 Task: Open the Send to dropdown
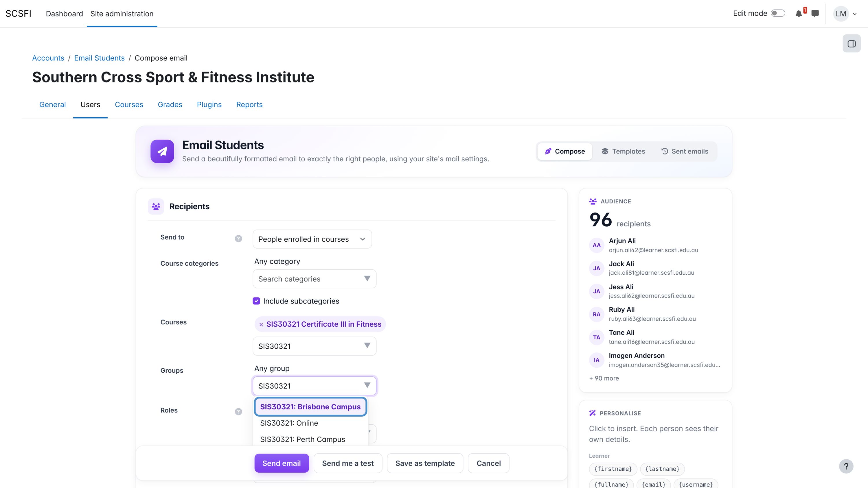(x=312, y=239)
